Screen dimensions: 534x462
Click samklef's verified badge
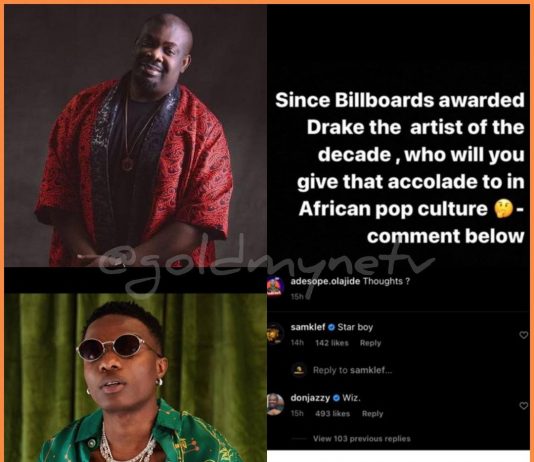pyautogui.click(x=331, y=328)
